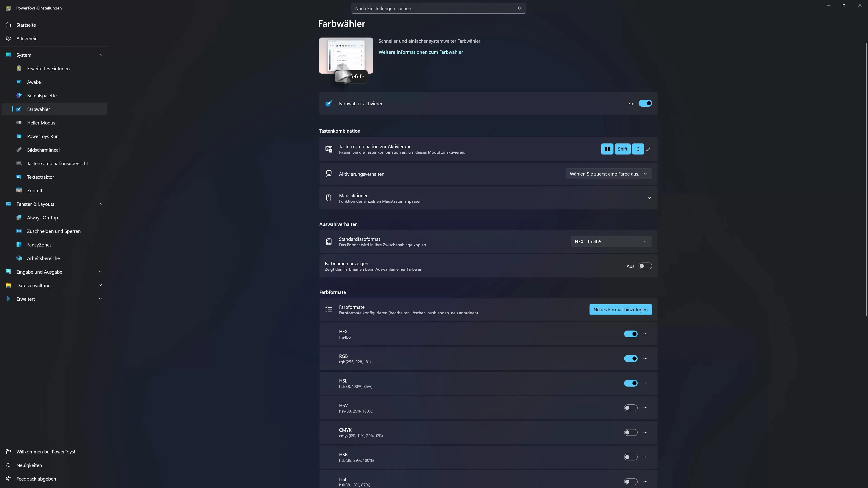
Task: Click the pencil icon to edit shortcut
Action: 648,149
